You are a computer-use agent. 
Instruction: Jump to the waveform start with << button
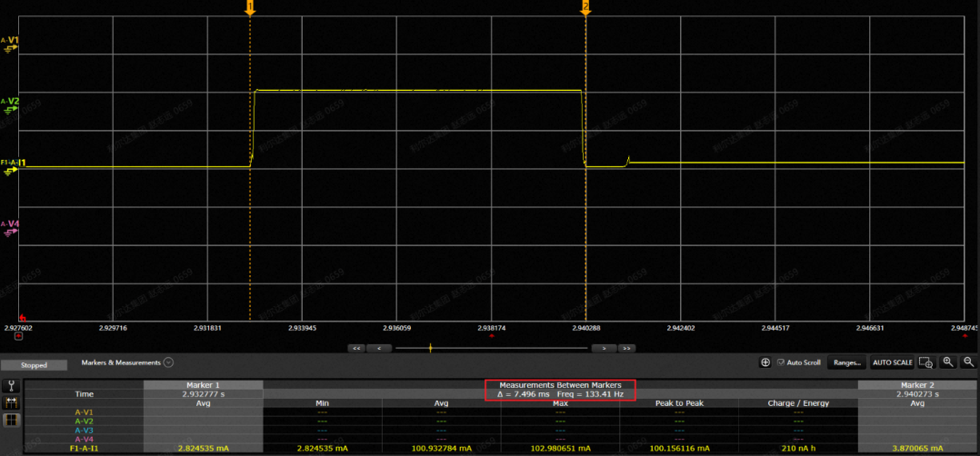[357, 348]
